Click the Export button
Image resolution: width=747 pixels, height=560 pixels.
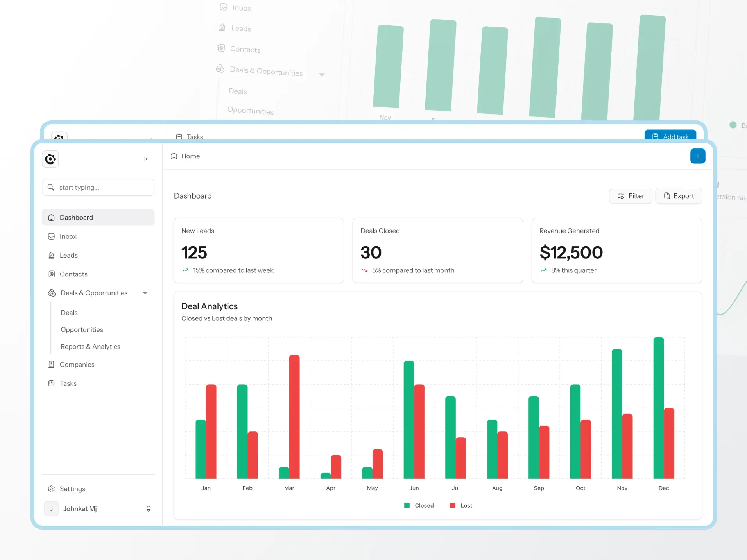679,196
